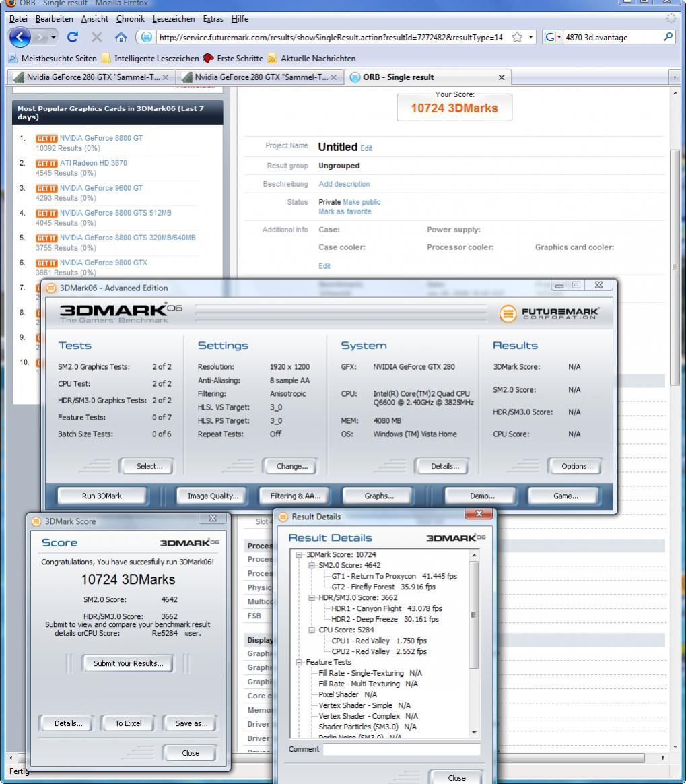Click GET IT badge for GeForce 8800 GTS 512MB

46,214
